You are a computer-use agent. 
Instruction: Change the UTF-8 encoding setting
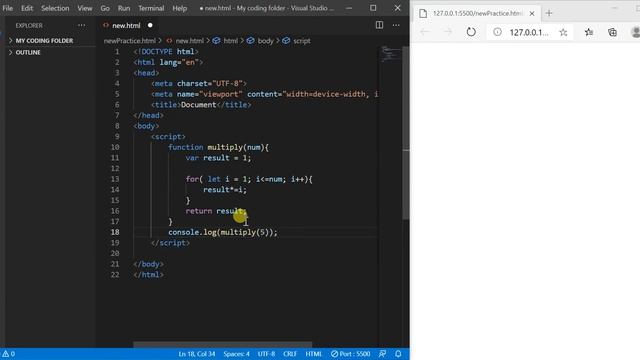[266, 354]
